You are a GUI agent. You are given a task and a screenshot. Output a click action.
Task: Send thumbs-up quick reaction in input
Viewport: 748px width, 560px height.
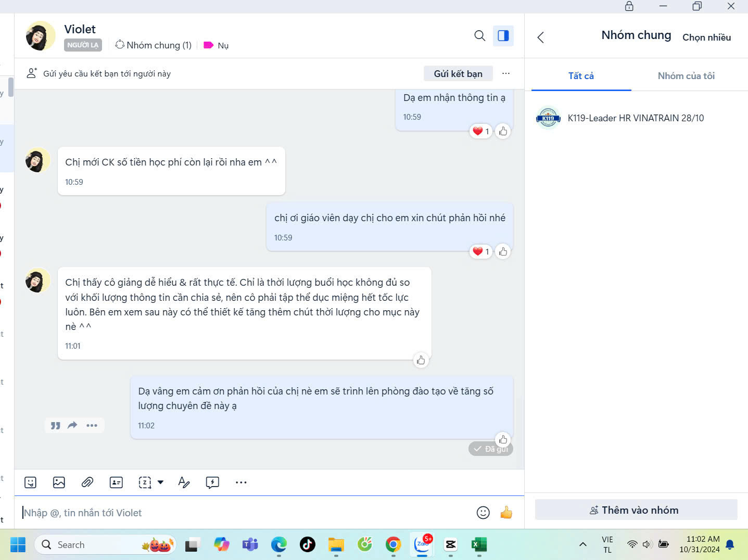tap(506, 513)
